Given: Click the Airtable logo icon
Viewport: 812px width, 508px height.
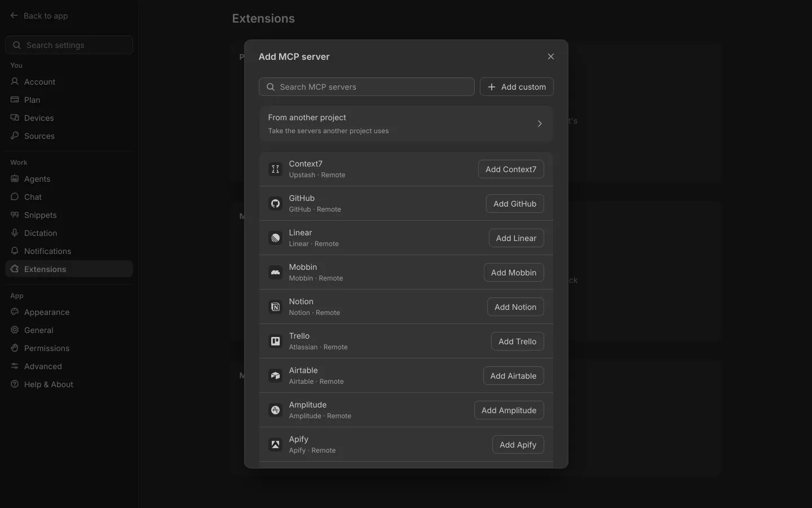Looking at the screenshot, I should [x=275, y=375].
